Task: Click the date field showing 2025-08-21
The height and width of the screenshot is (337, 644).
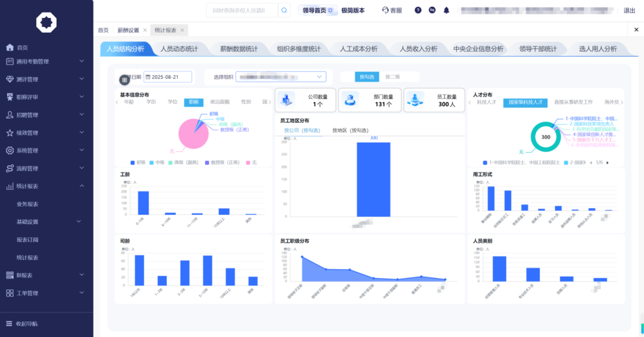Action: [x=169, y=77]
